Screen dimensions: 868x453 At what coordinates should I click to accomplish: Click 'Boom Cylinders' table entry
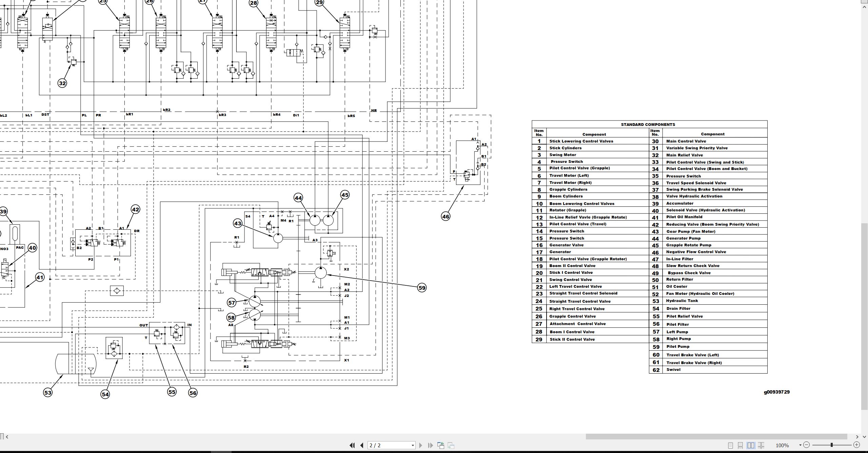click(566, 196)
